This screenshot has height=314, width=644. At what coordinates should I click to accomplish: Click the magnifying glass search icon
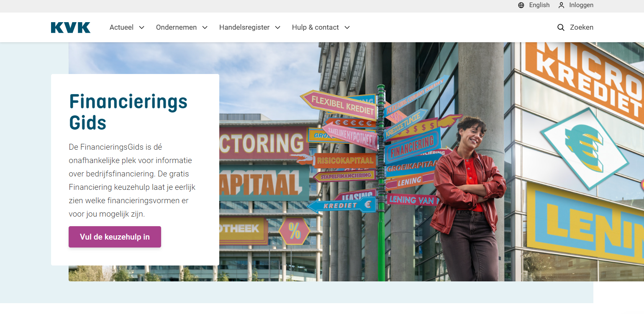[561, 28]
